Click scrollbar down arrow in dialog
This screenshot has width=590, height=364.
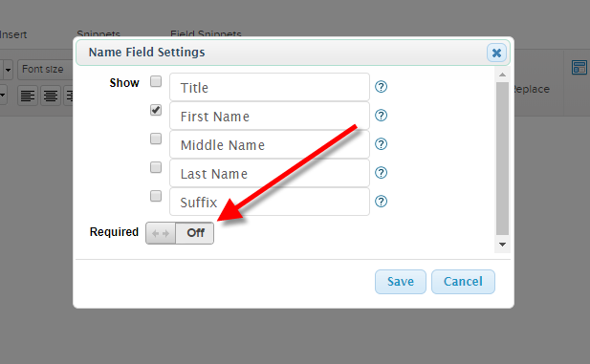click(502, 245)
